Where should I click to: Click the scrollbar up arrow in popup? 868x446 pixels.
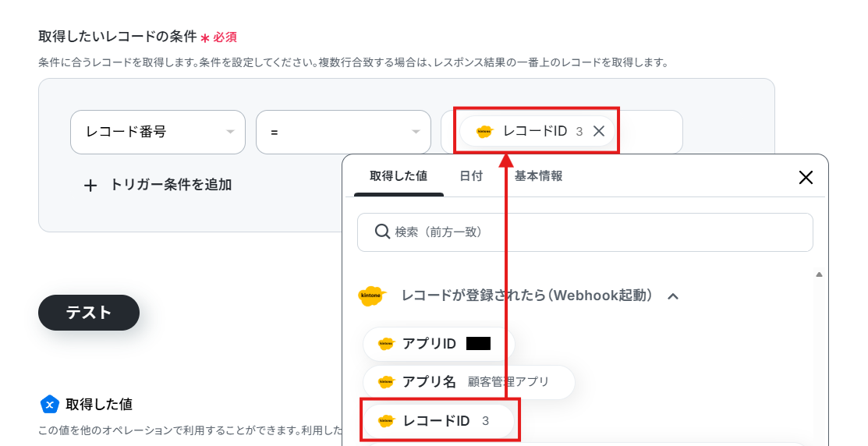click(x=820, y=274)
